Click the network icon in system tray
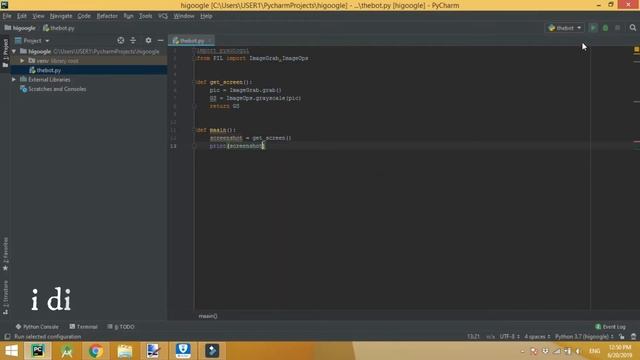The width and height of the screenshot is (640, 360). [557, 351]
